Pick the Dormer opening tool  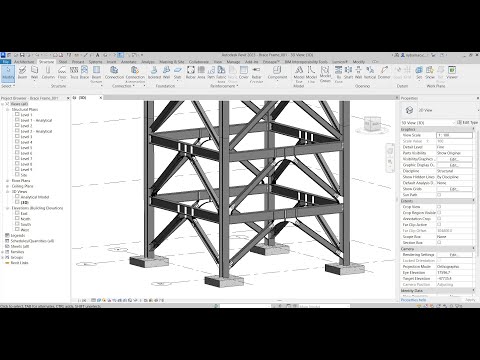click(x=384, y=72)
